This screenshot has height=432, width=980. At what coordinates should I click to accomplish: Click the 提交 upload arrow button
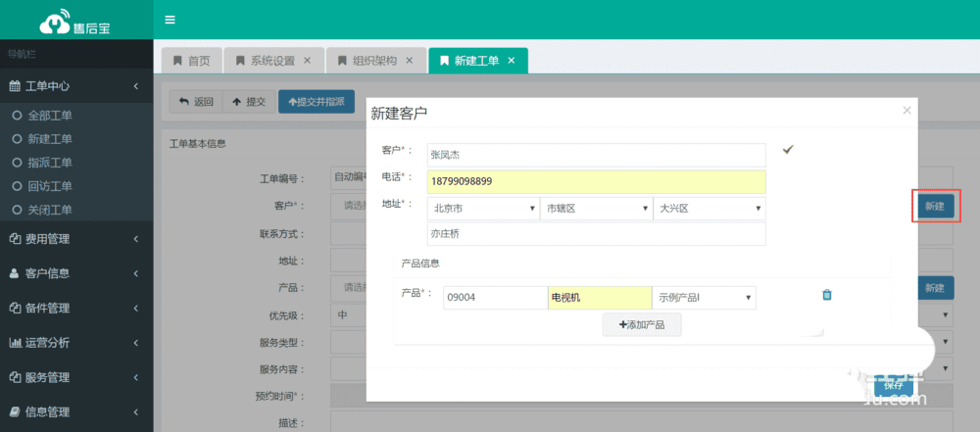[x=249, y=102]
